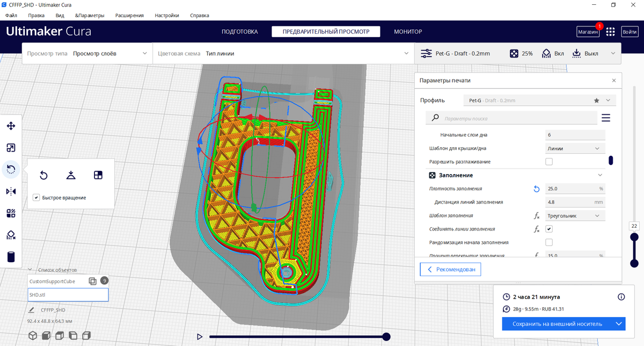Open the Шаблон заполнения Треугольник dropdown
The image size is (644, 346).
tap(575, 215)
